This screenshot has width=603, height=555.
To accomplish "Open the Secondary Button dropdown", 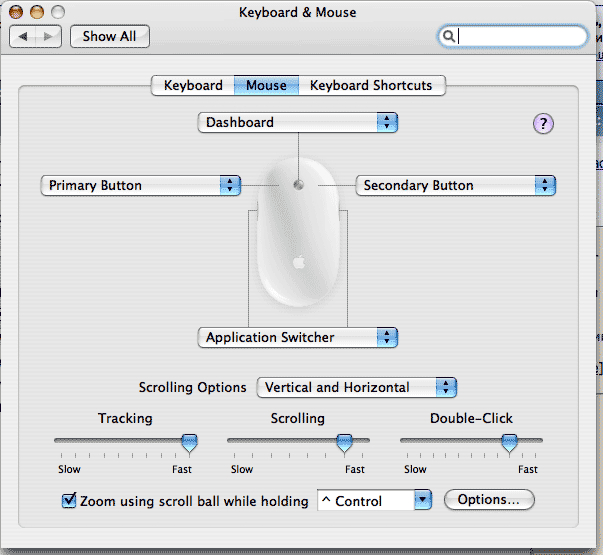I will point(455,186).
